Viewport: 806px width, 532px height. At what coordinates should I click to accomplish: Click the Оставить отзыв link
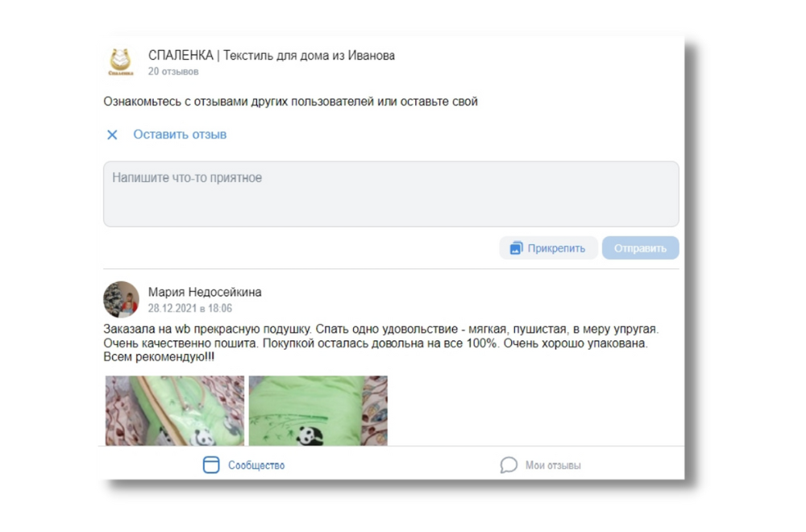pyautogui.click(x=180, y=135)
